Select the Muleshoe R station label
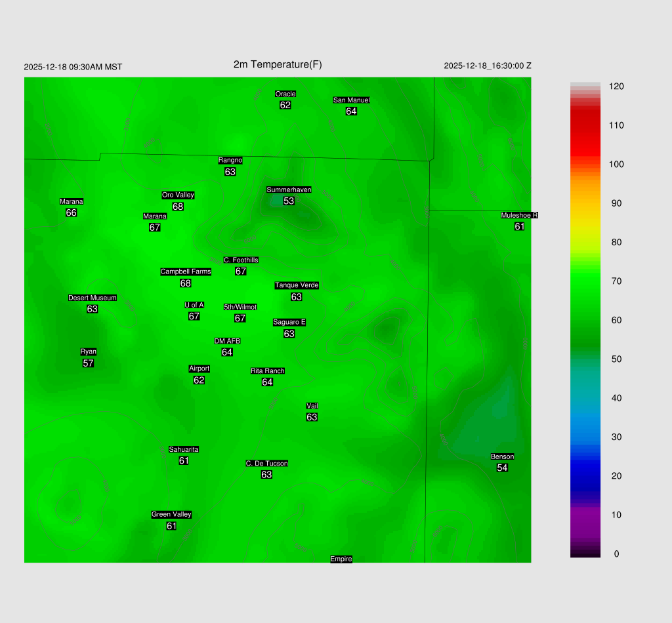Viewport: 672px width, 623px height. tap(519, 215)
